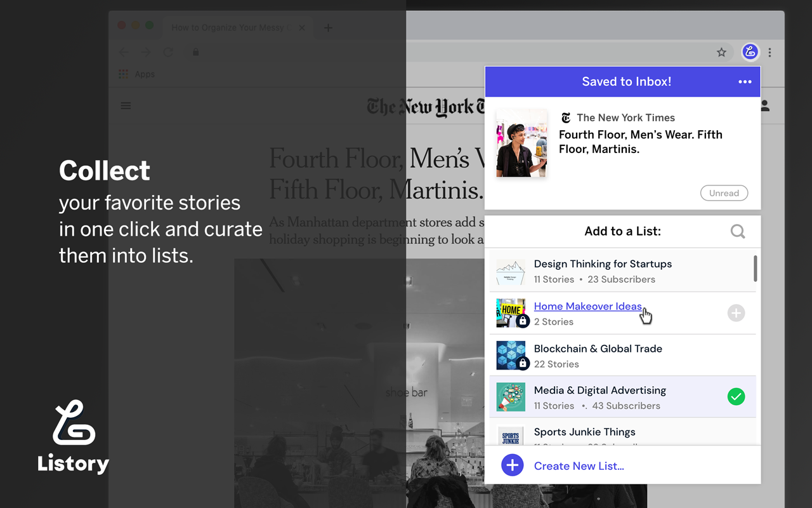Click '2 Stories' under Home Makeover Ideas
Image resolution: width=812 pixels, height=508 pixels.
tap(554, 322)
